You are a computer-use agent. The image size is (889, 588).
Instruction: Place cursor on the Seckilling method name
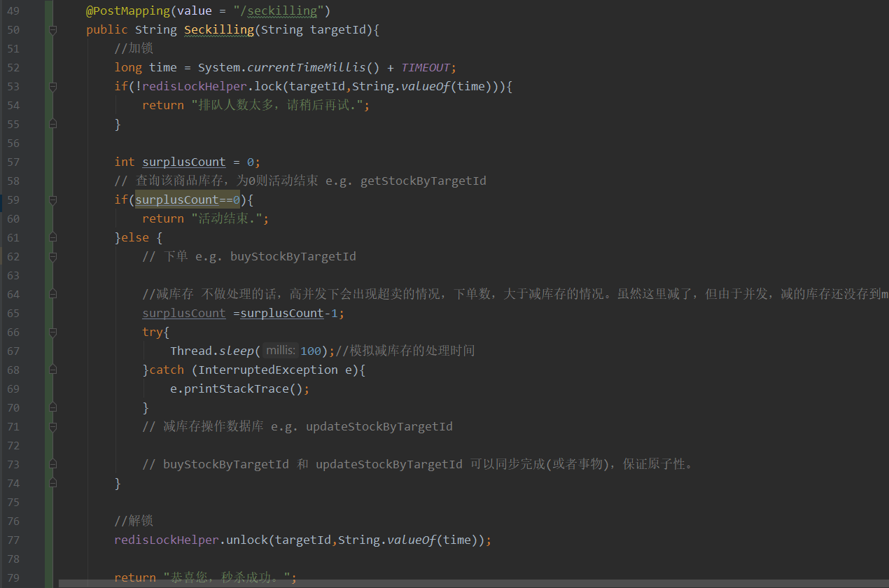(219, 30)
